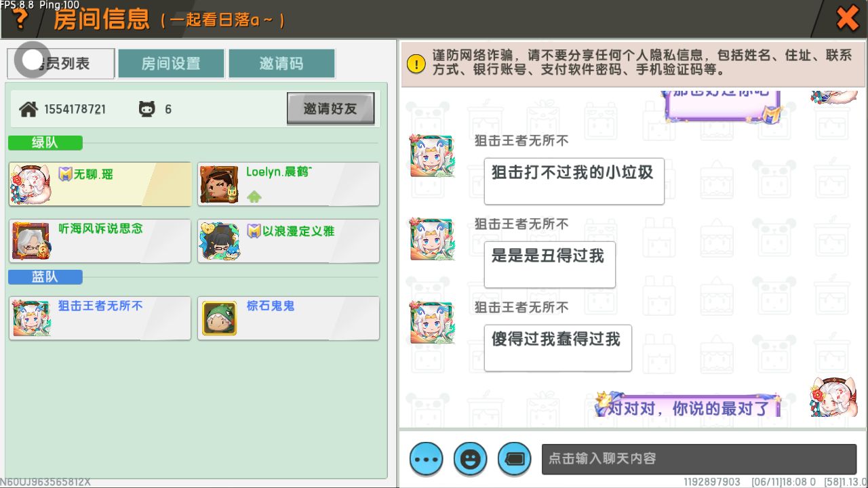Click the chat input field 点击输入聊天内容

(699, 459)
